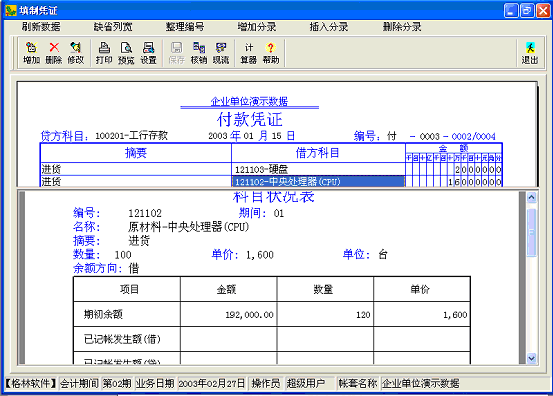Image resolution: width=553 pixels, height=396 pixels.
Task: Click the 打印 (Print) toolbar icon
Action: tap(104, 53)
